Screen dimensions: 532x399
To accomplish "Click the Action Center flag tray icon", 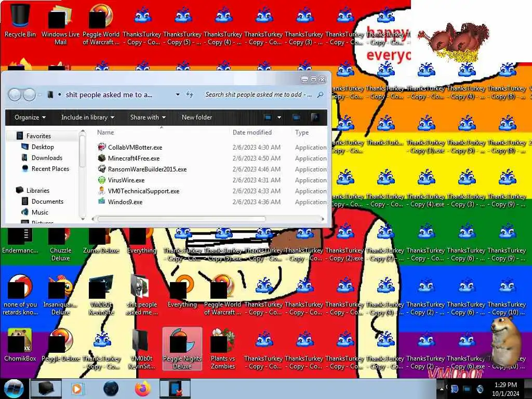I will pyautogui.click(x=454, y=389).
